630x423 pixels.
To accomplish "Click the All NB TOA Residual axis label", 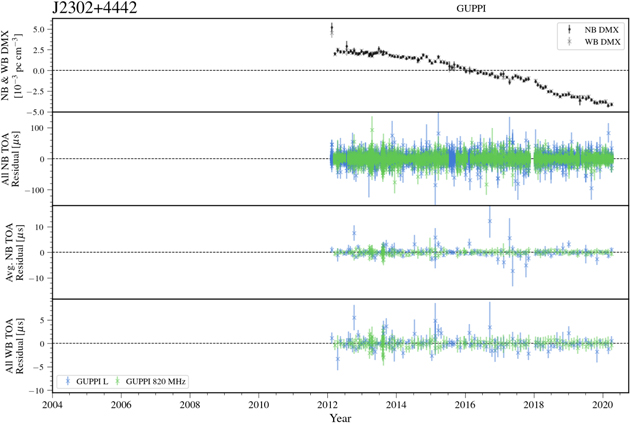I will click(12, 159).
